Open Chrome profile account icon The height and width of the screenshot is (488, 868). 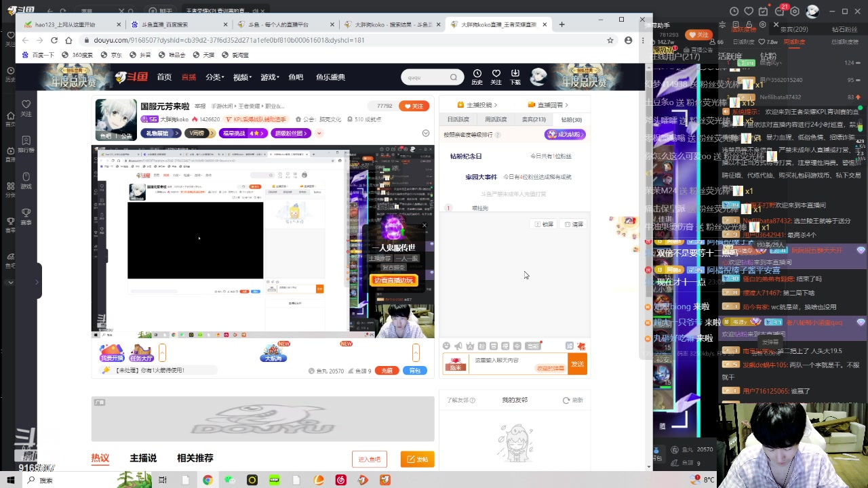tap(628, 41)
